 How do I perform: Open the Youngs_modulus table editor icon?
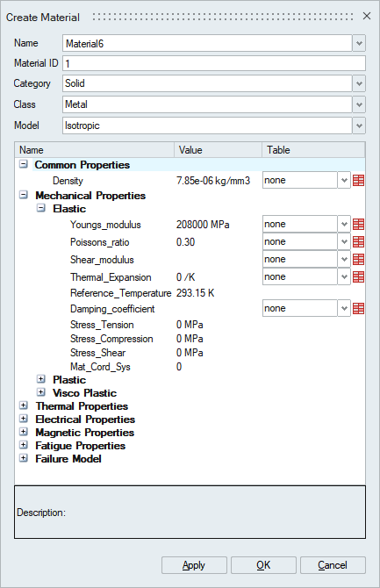pyautogui.click(x=359, y=225)
